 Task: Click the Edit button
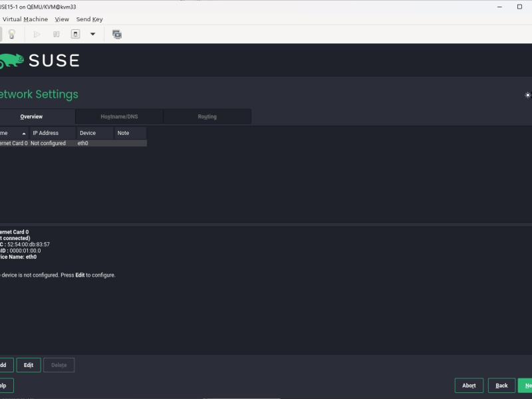[29, 365]
